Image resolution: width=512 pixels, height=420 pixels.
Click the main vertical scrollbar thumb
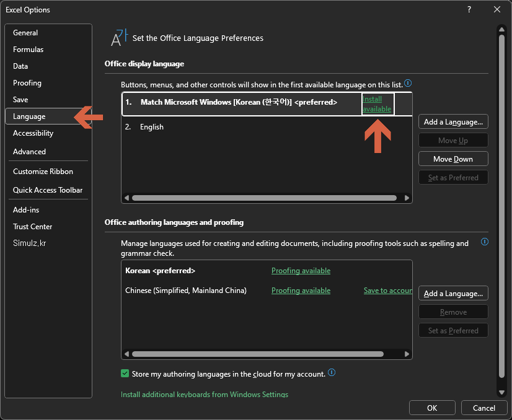point(502,206)
